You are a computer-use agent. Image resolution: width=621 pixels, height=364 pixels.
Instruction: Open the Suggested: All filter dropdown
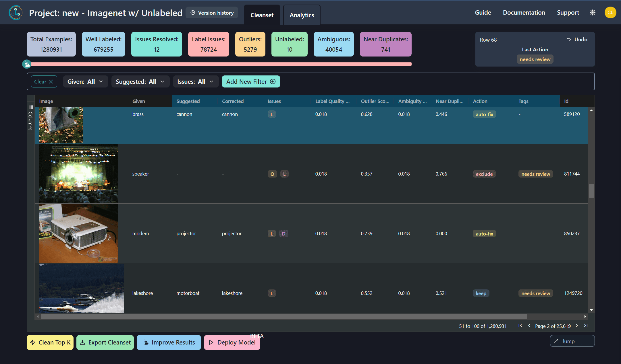click(140, 81)
